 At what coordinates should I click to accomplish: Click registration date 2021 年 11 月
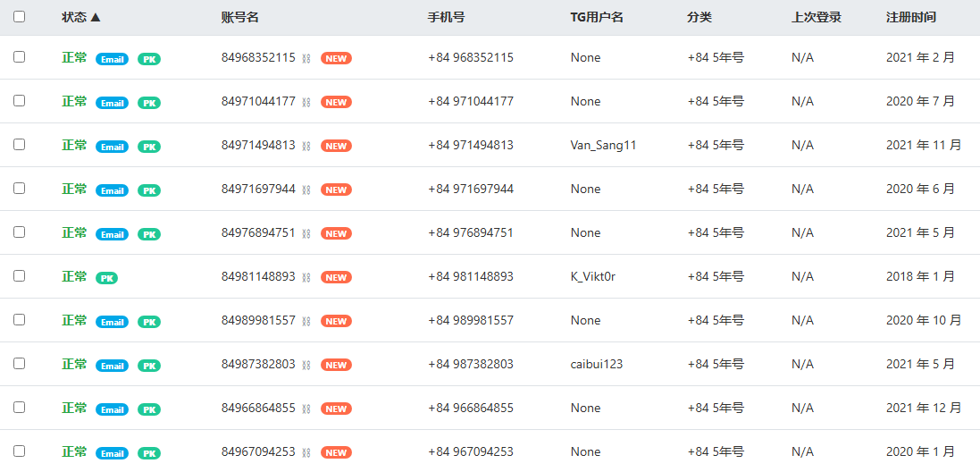(x=924, y=145)
